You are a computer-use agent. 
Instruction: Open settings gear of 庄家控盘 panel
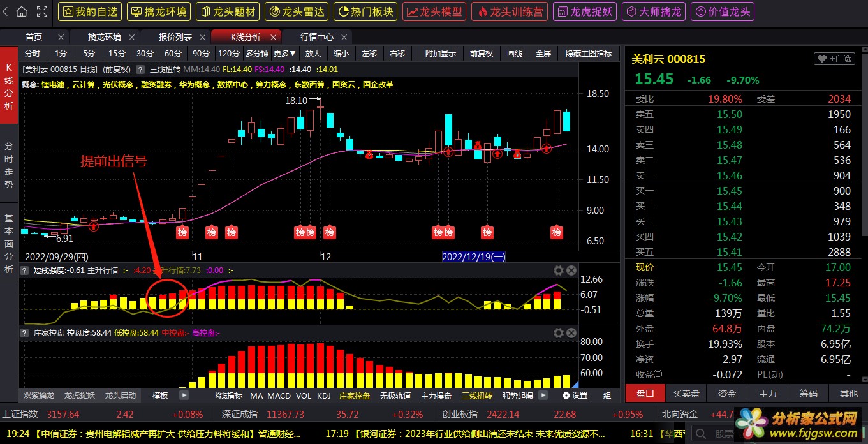pos(559,333)
